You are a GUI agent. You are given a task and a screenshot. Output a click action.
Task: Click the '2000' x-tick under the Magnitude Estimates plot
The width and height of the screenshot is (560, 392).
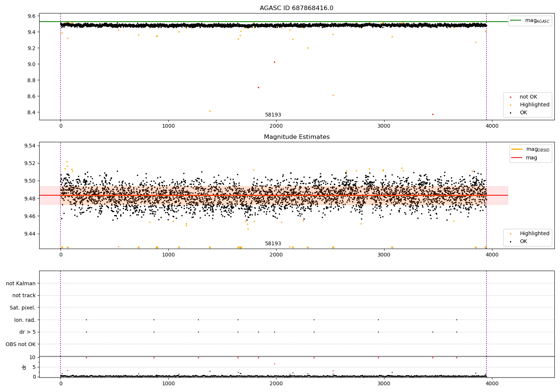276,255
